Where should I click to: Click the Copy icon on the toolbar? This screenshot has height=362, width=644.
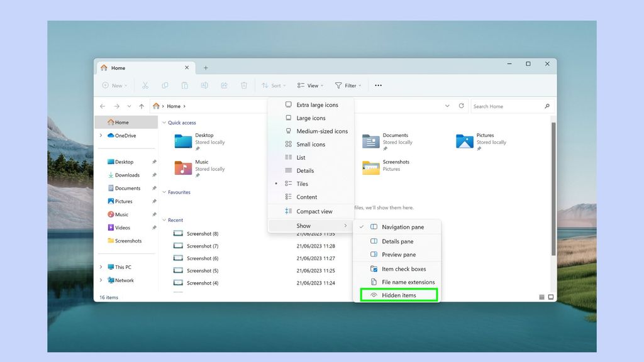165,85
